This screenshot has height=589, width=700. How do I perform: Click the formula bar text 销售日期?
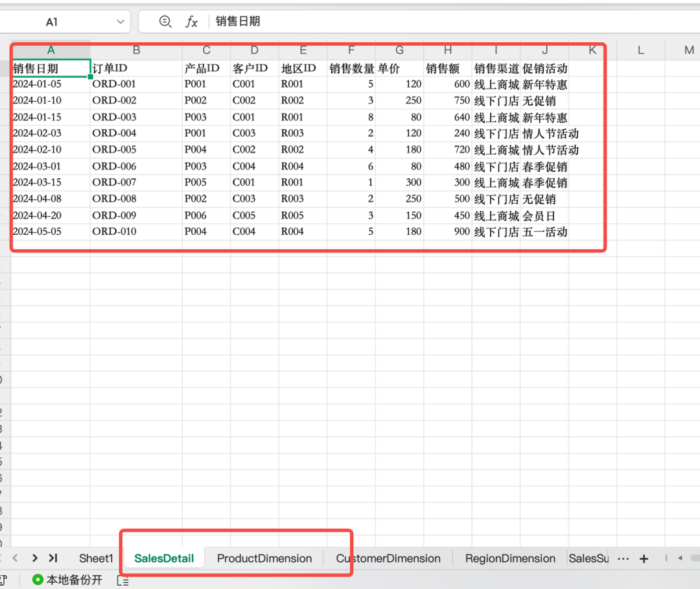(x=238, y=21)
